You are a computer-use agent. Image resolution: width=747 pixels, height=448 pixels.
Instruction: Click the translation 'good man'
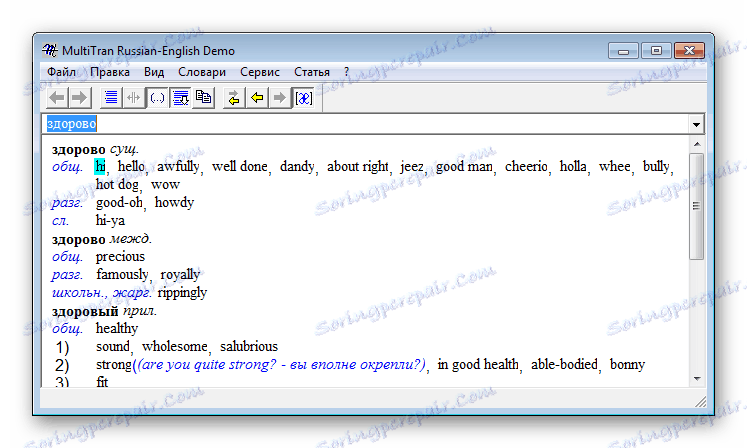coord(464,166)
